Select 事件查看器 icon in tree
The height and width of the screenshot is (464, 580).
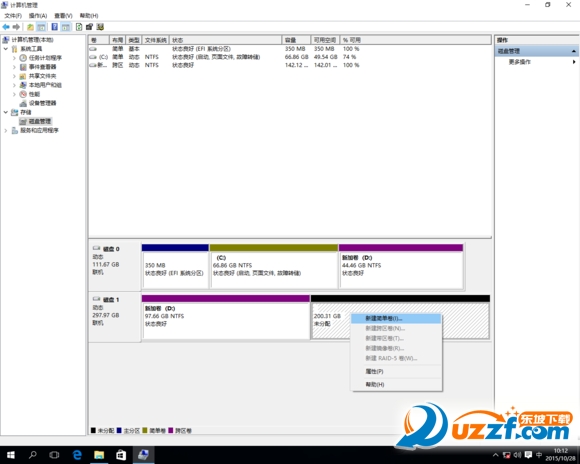coord(23,67)
